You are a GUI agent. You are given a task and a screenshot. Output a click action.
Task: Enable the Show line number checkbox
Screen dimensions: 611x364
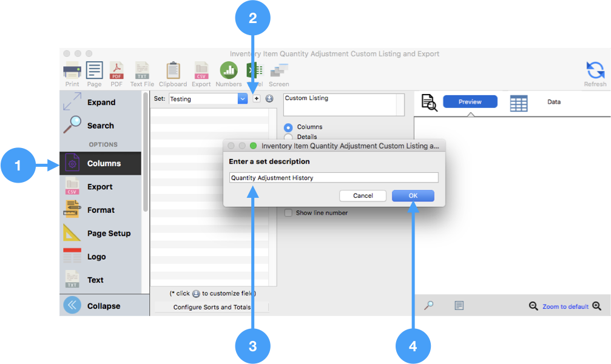point(289,213)
